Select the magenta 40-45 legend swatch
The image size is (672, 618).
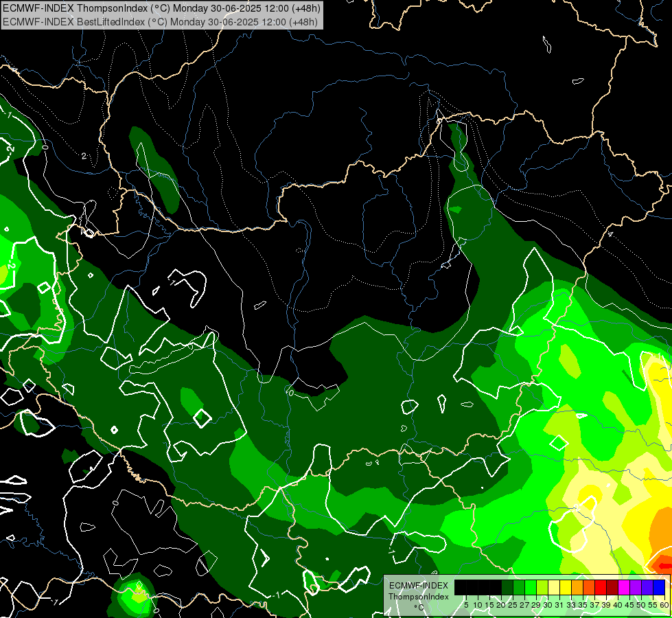(624, 587)
